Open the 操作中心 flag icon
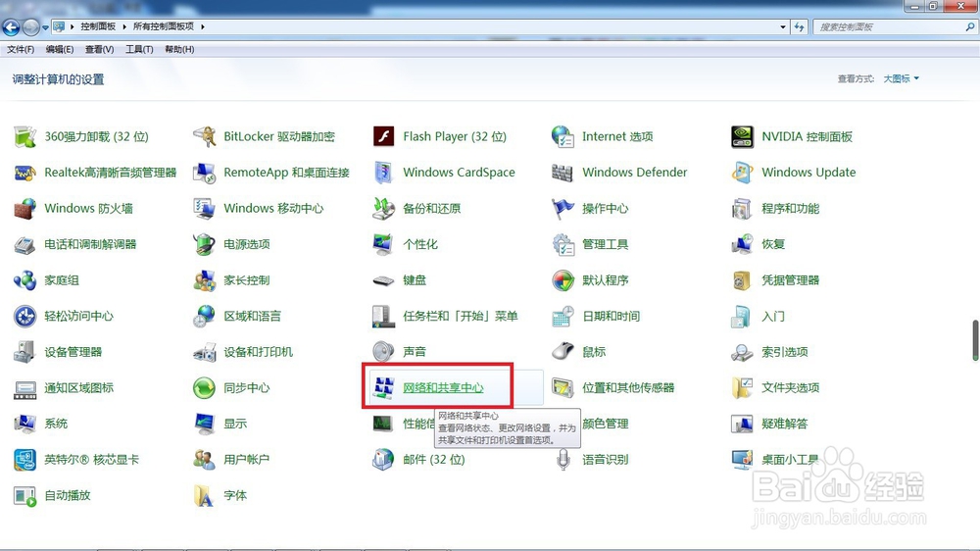Viewport: 980px width, 551px height. (x=563, y=208)
